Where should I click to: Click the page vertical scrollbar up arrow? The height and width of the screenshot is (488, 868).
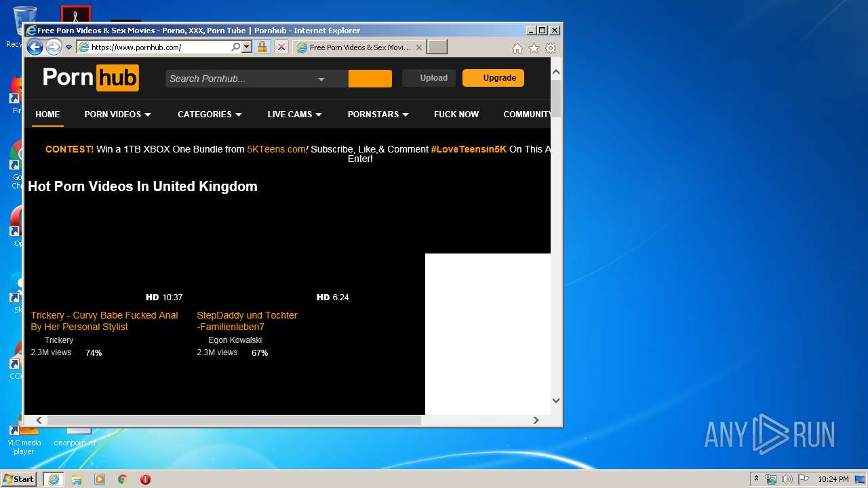(556, 72)
